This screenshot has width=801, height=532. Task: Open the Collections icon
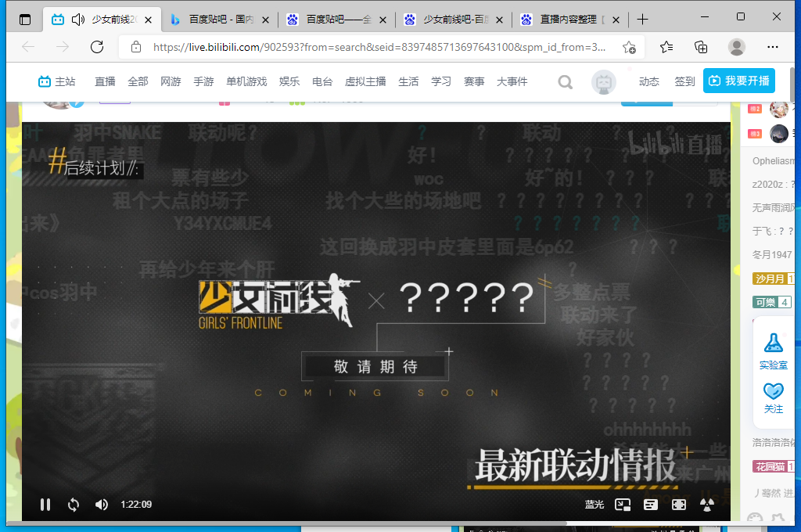coord(701,47)
